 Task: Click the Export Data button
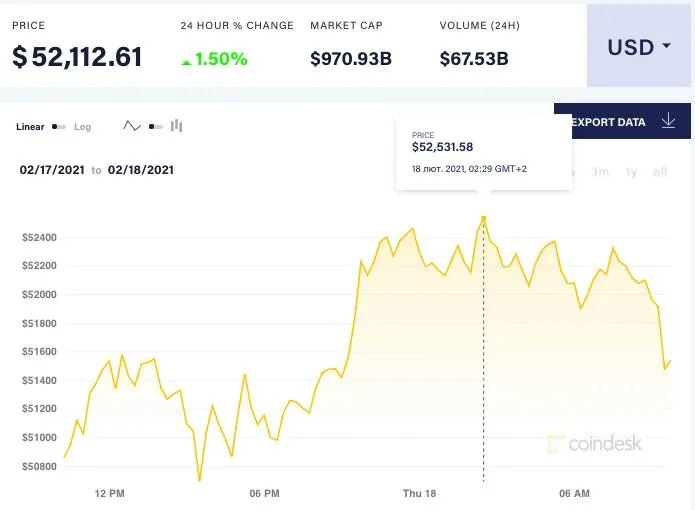click(x=609, y=122)
